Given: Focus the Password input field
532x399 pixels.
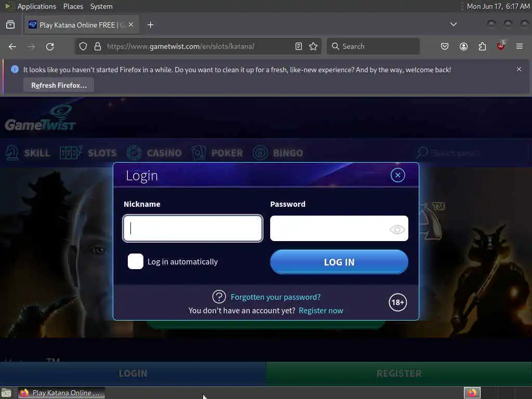Looking at the screenshot, I should [x=339, y=229].
